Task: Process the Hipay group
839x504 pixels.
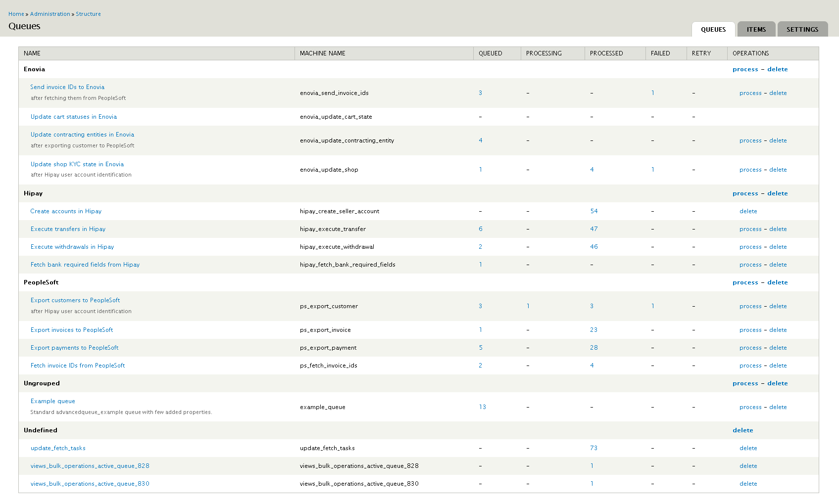Action: pos(745,193)
